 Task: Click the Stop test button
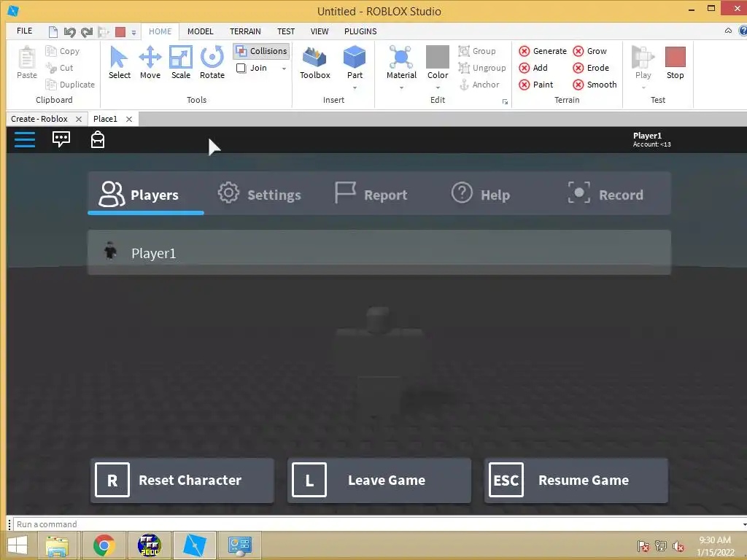point(675,63)
